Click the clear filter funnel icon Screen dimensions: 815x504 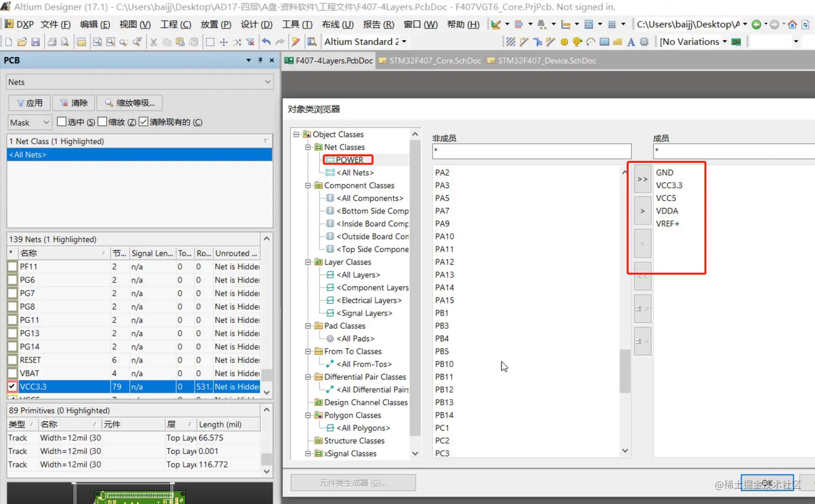250,42
